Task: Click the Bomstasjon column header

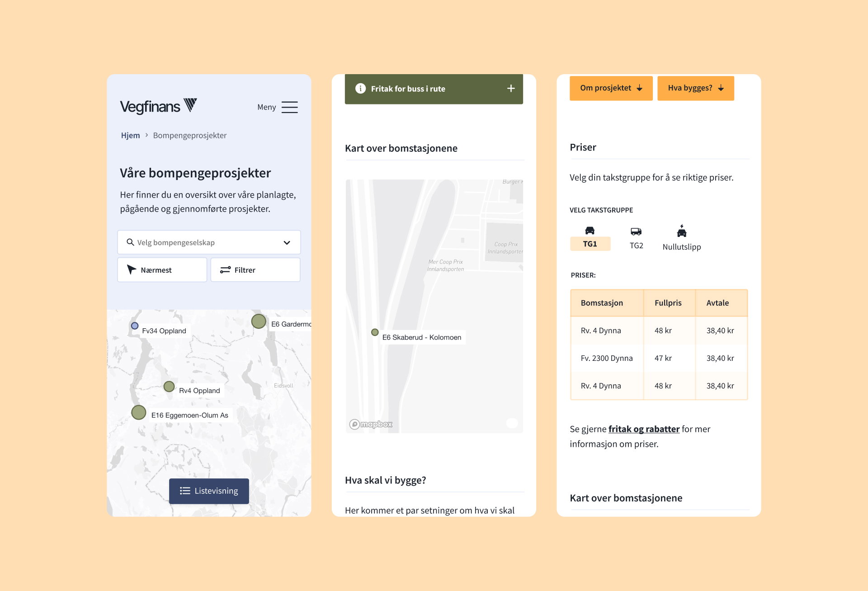Action: (x=607, y=303)
